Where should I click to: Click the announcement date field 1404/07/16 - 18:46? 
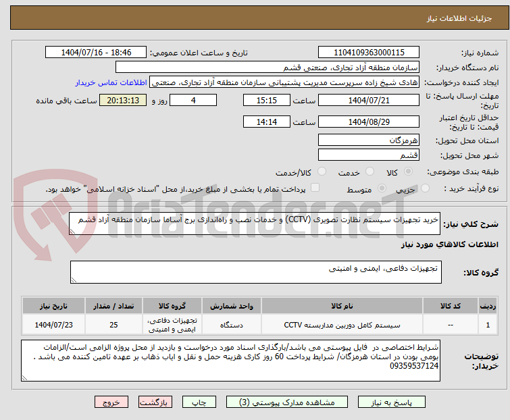click(x=96, y=53)
